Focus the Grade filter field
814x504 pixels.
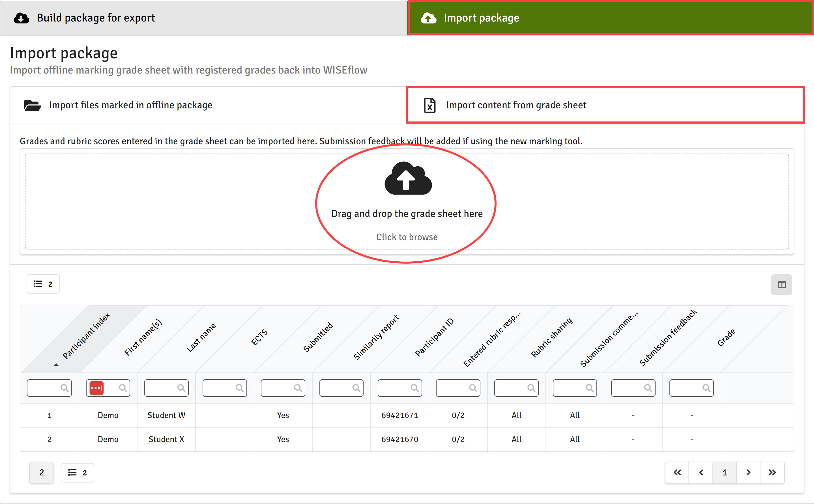pyautogui.click(x=691, y=388)
